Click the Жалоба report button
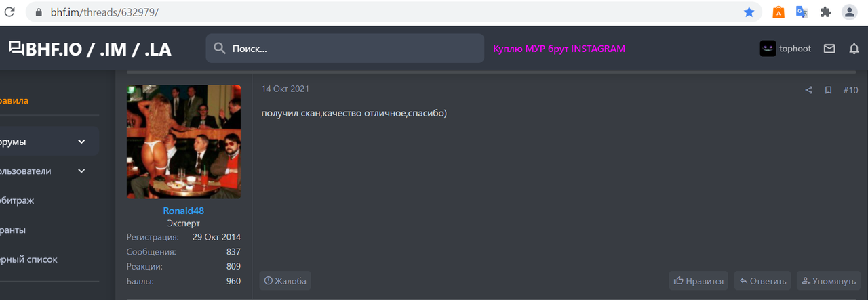This screenshot has width=868, height=300. 285,281
